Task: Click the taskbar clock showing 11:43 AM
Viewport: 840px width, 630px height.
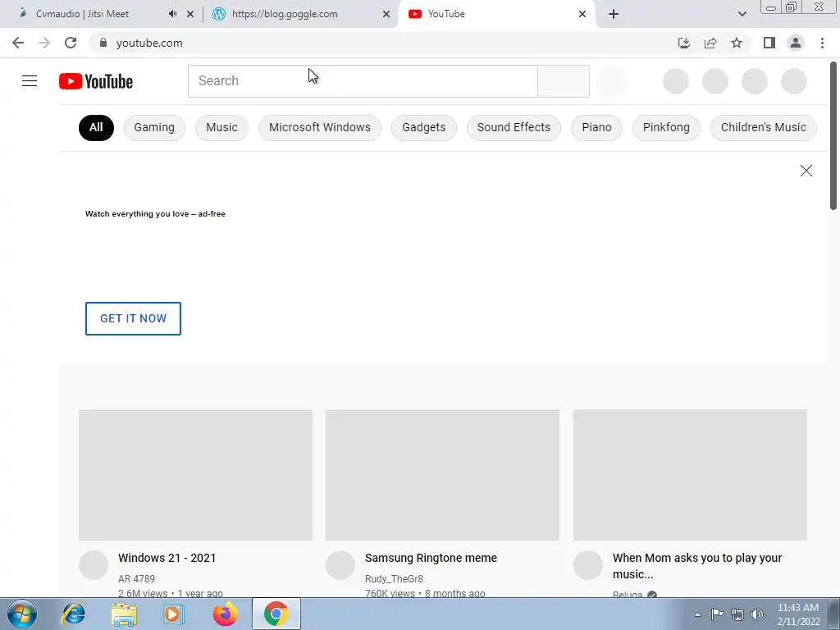Action: pos(798,614)
